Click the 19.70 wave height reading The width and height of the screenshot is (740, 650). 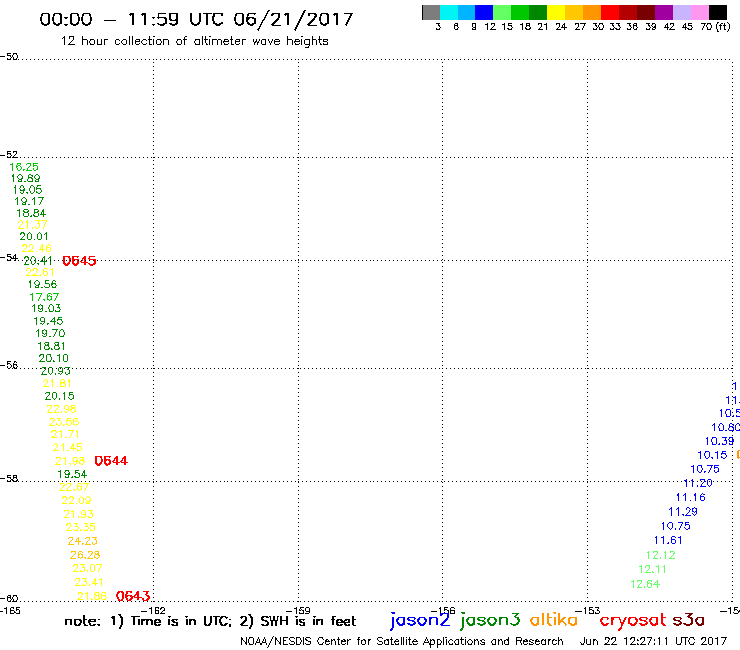coord(50,333)
